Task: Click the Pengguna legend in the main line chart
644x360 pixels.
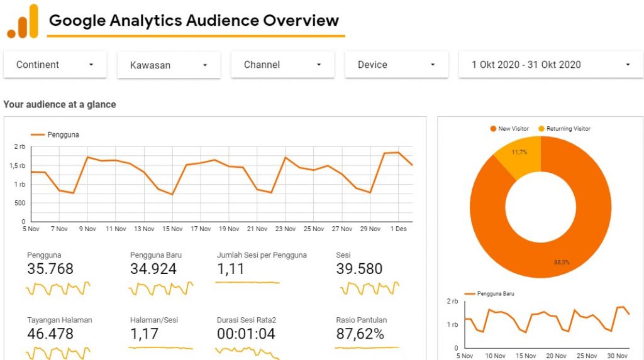Action: click(55, 134)
